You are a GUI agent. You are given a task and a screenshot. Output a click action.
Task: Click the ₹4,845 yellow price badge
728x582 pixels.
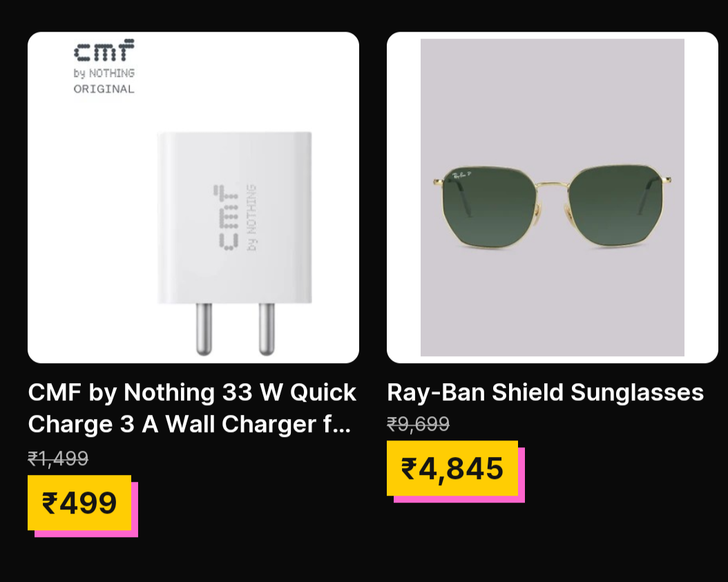452,468
